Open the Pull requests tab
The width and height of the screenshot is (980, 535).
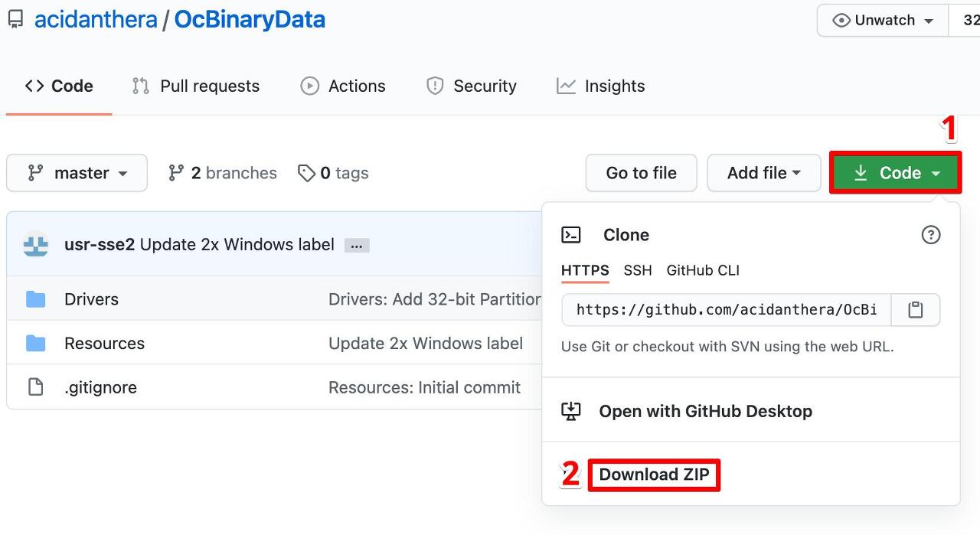coord(195,86)
